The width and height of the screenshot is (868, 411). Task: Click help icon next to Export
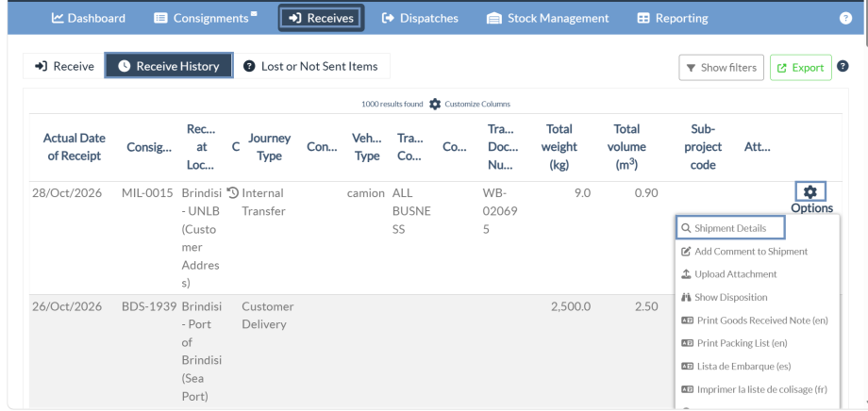(843, 66)
